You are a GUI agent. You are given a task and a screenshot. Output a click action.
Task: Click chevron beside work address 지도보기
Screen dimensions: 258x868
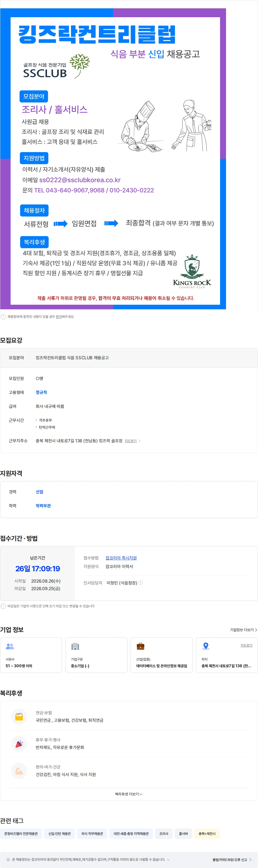140,441
